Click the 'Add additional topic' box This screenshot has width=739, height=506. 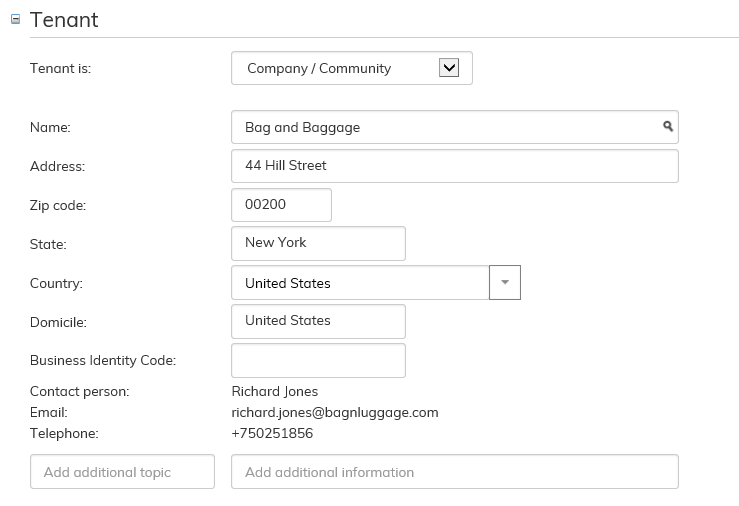[x=122, y=472]
